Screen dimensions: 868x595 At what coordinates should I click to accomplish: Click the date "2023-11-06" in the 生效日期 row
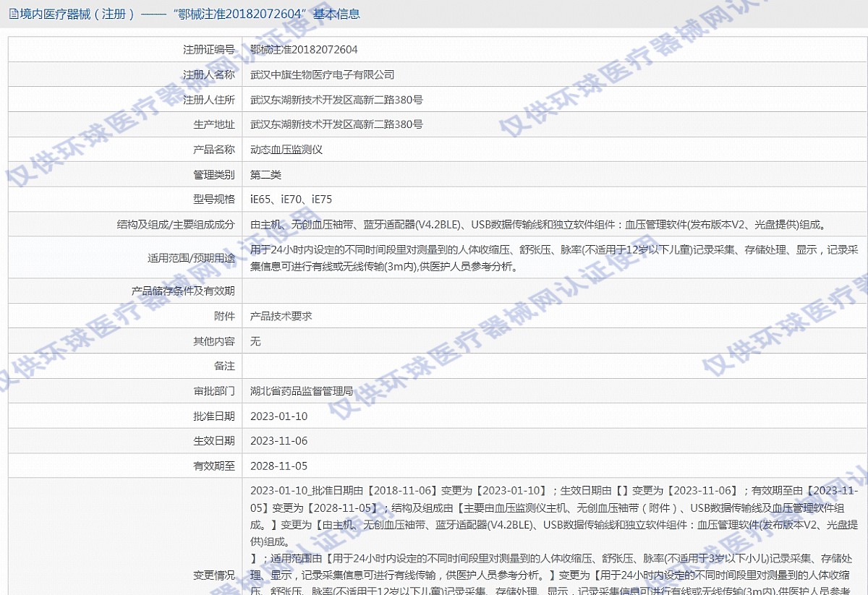279,440
